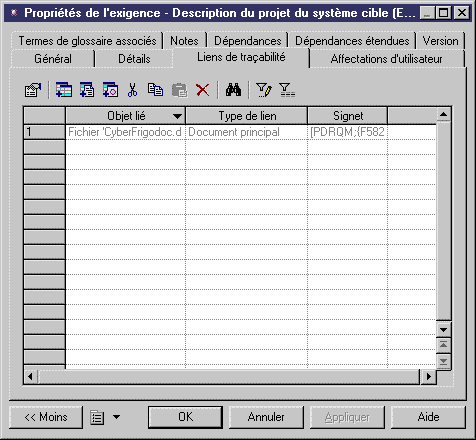Image resolution: width=476 pixels, height=440 pixels.
Task: Copy selected row with Copy icon
Action: (x=155, y=90)
